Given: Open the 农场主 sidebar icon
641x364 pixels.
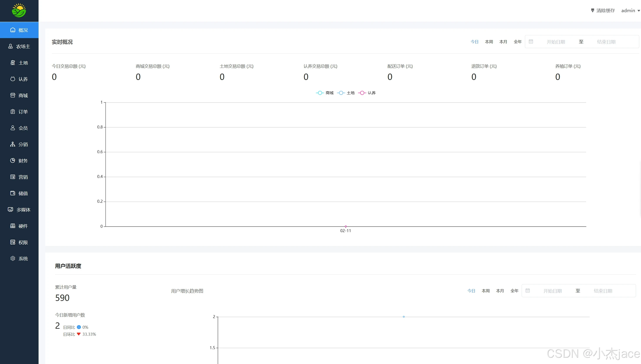Looking at the screenshot, I should point(10,46).
